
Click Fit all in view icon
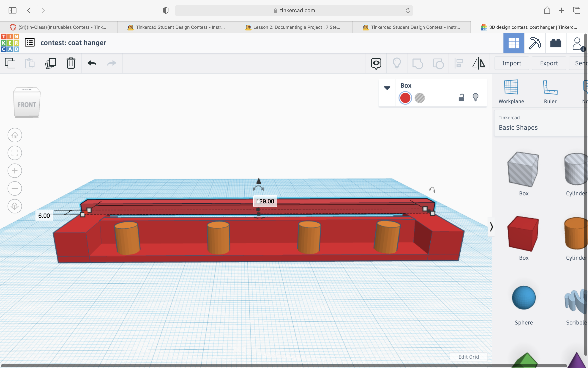click(x=15, y=153)
